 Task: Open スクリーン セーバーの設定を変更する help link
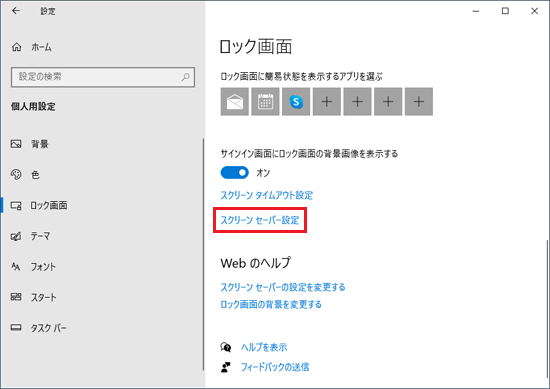pyautogui.click(x=283, y=287)
